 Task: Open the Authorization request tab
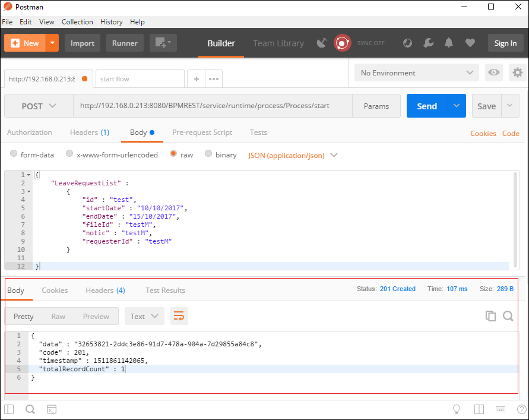[x=29, y=132]
